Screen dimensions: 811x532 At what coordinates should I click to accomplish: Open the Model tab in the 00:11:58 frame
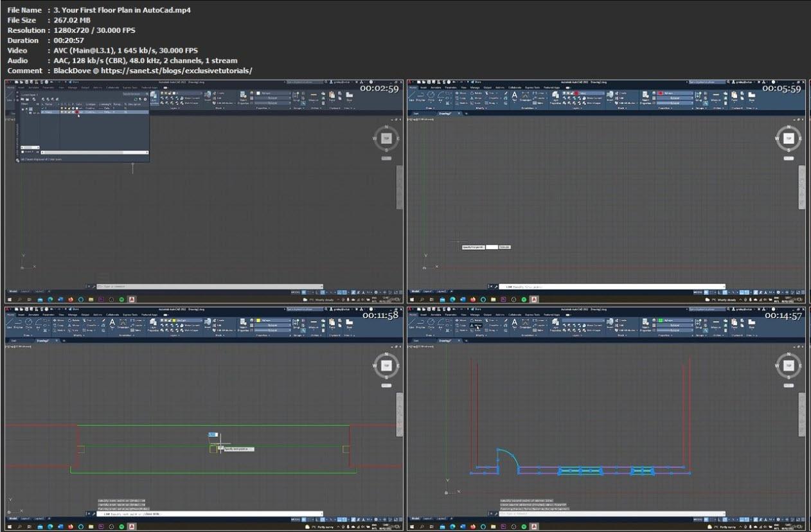pos(12,518)
